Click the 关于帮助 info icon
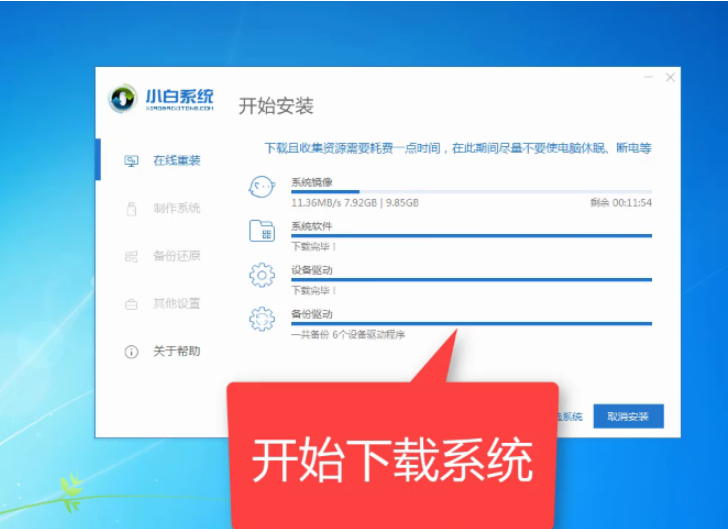 tap(131, 352)
